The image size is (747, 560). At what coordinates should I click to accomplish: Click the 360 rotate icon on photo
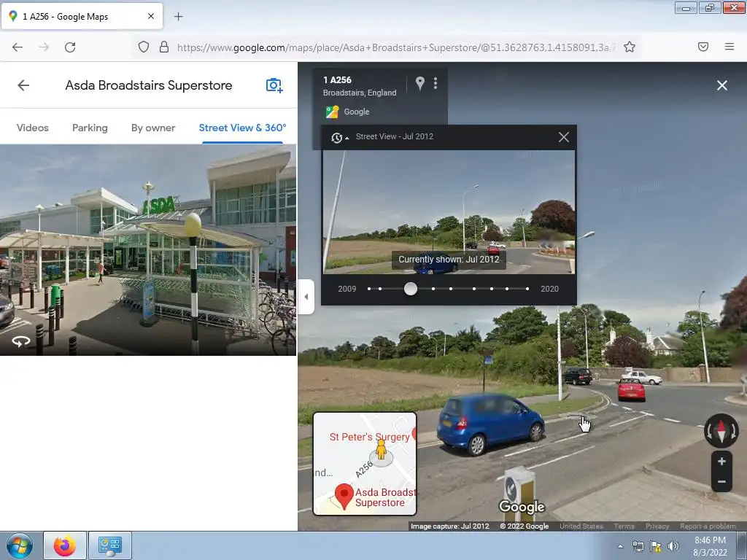point(20,341)
